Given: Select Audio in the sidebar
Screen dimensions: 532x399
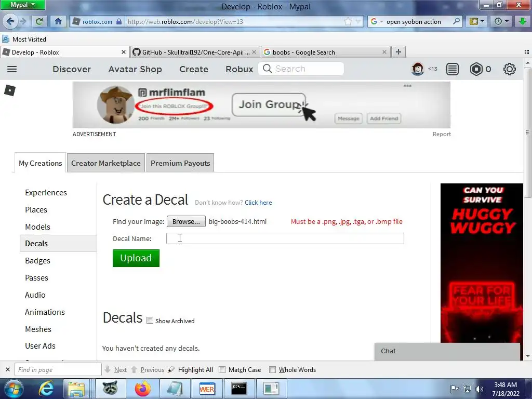Looking at the screenshot, I should tap(35, 295).
